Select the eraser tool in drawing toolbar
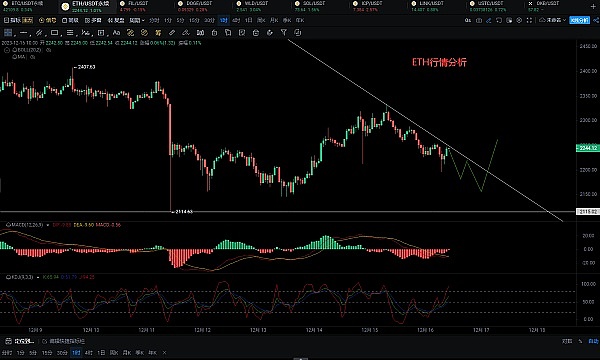The height and width of the screenshot is (360, 600). (186, 33)
